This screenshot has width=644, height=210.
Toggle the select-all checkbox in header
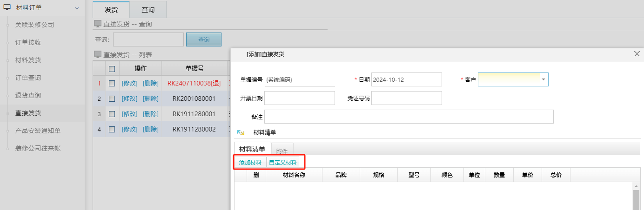point(112,69)
